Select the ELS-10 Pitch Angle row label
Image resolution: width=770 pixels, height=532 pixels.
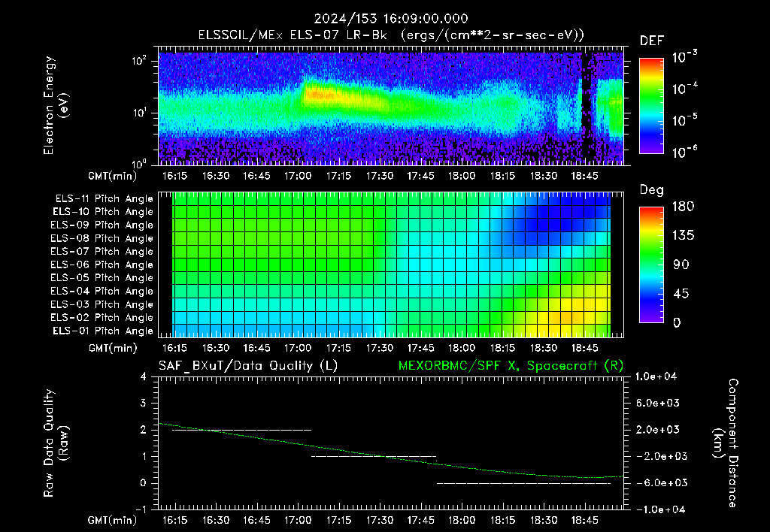click(x=103, y=212)
